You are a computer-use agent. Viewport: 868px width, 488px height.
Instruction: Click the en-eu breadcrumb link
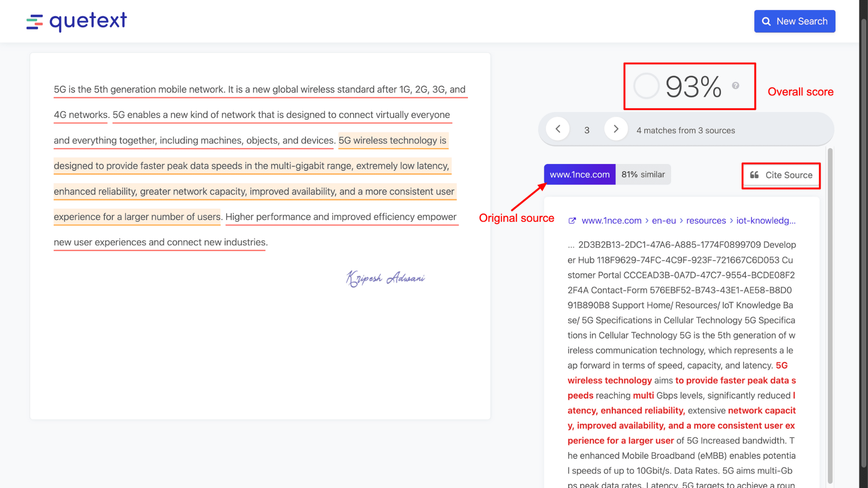(664, 221)
